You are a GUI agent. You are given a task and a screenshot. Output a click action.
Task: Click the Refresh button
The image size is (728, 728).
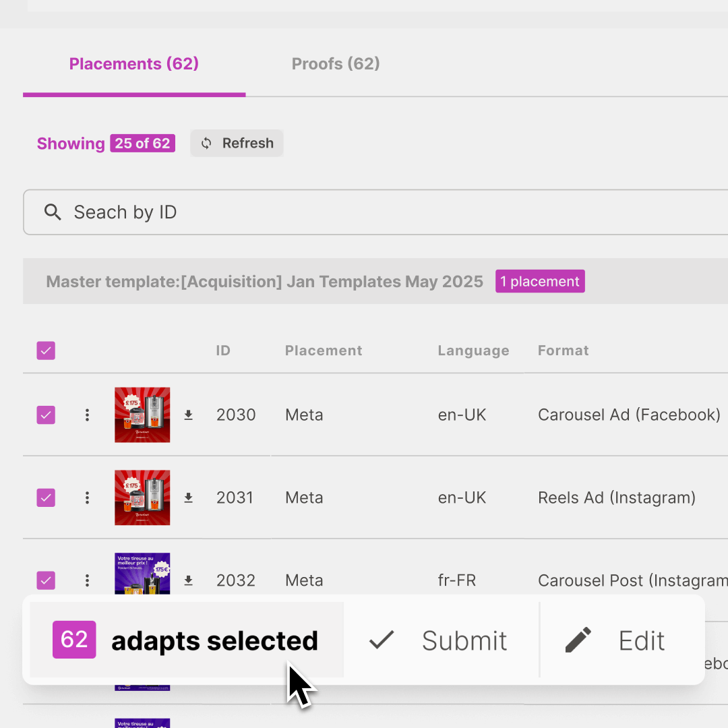(237, 143)
